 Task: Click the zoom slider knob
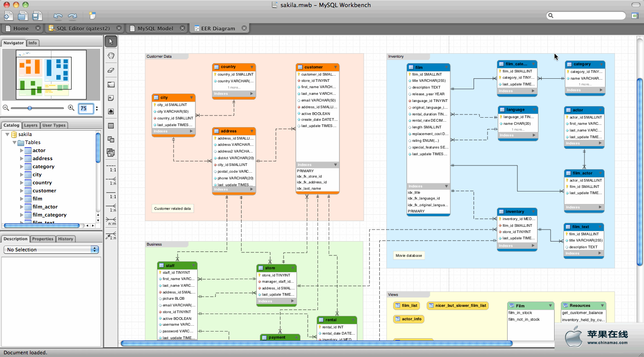(30, 108)
